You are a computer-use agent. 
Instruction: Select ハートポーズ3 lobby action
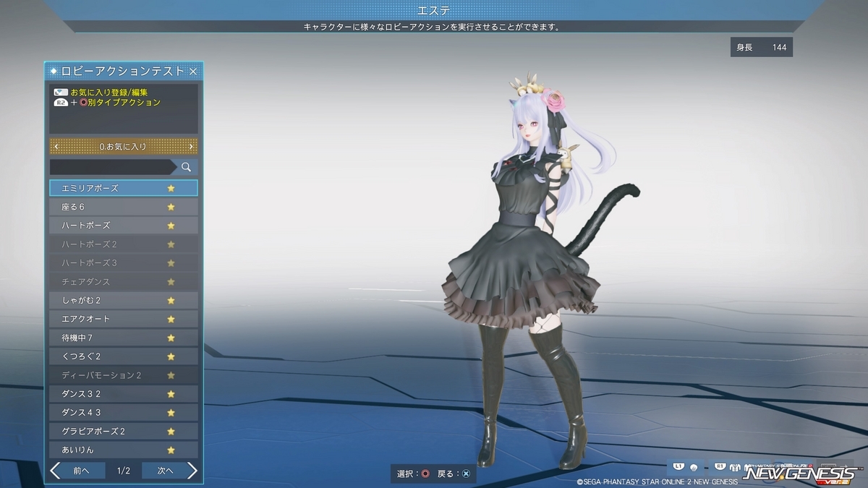[x=124, y=263]
